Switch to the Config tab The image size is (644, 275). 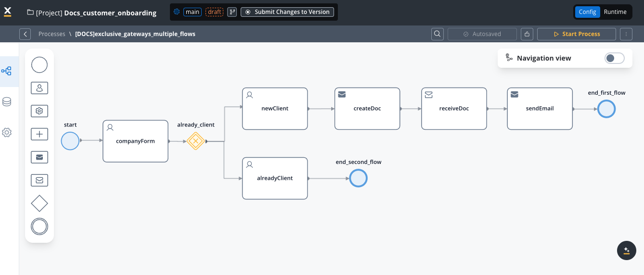588,12
